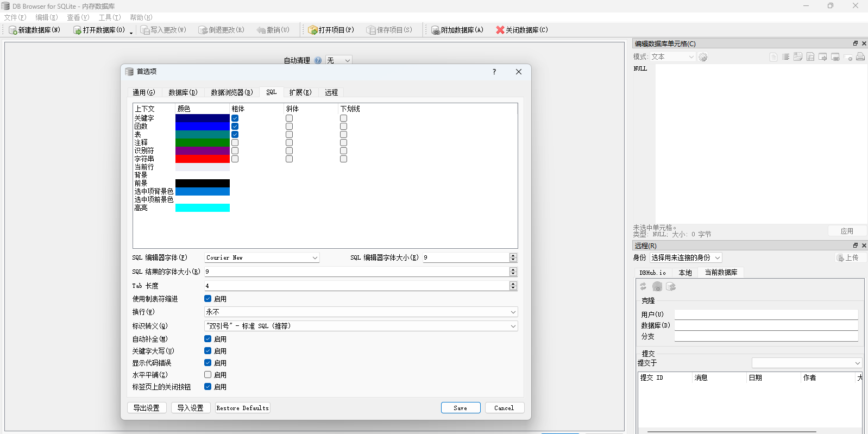Image resolution: width=868 pixels, height=434 pixels.
Task: Open the 身份 identity selection dropdown
Action: tap(686, 258)
